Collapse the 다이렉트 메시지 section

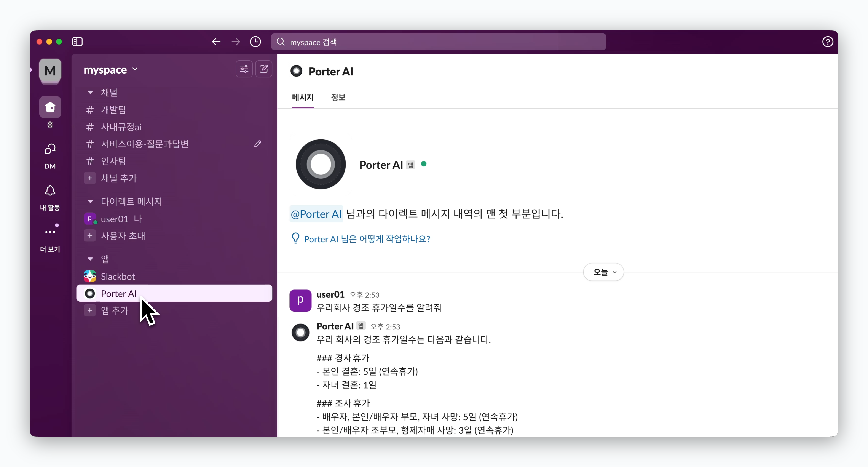pyautogui.click(x=90, y=201)
